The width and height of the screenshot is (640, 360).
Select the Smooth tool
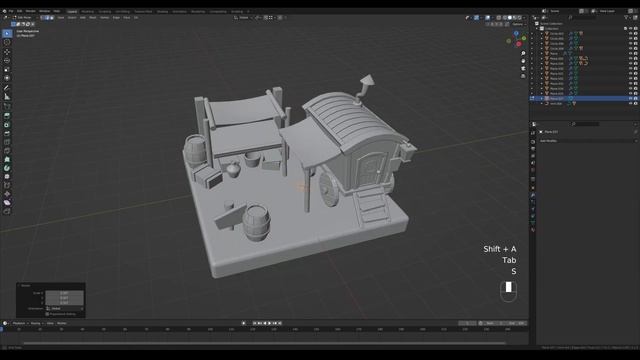tap(7, 177)
